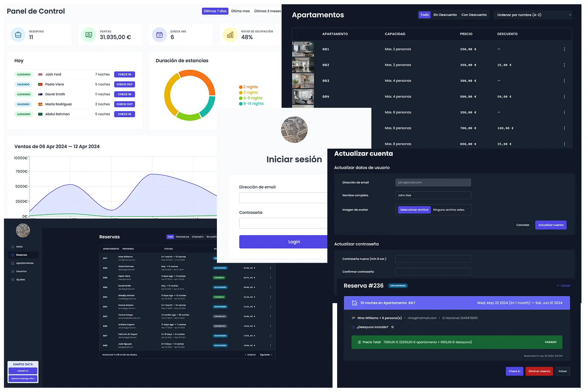
Task: Click apartment 001 thumbnail image
Action: tap(303, 49)
